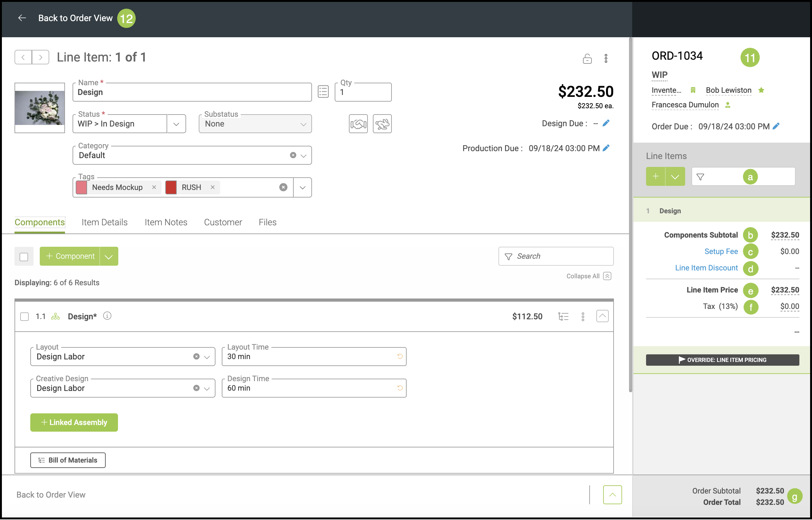The image size is (812, 520).
Task: Expand the Tags dropdown chevron
Action: click(303, 188)
